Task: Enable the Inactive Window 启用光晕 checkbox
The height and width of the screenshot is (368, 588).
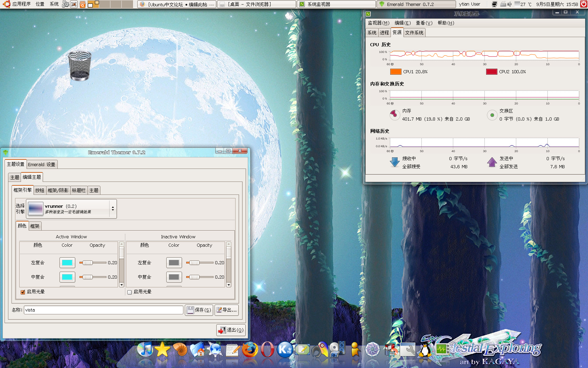Action: (x=129, y=292)
